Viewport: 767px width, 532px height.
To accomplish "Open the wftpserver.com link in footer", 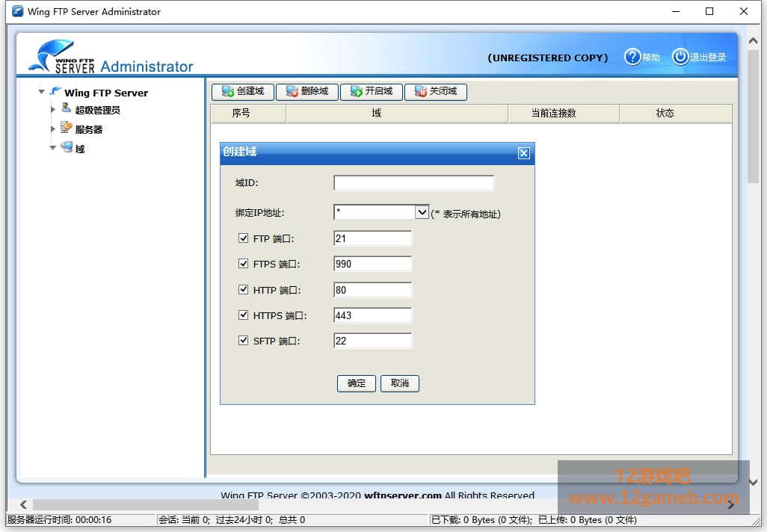I will tap(403, 495).
